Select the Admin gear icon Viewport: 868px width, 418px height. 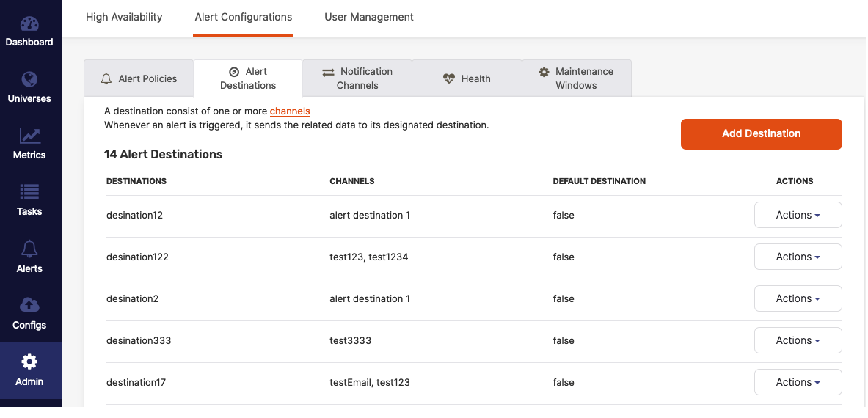(29, 362)
